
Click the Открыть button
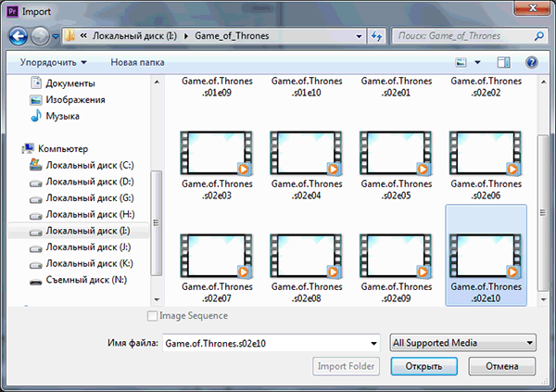424,366
